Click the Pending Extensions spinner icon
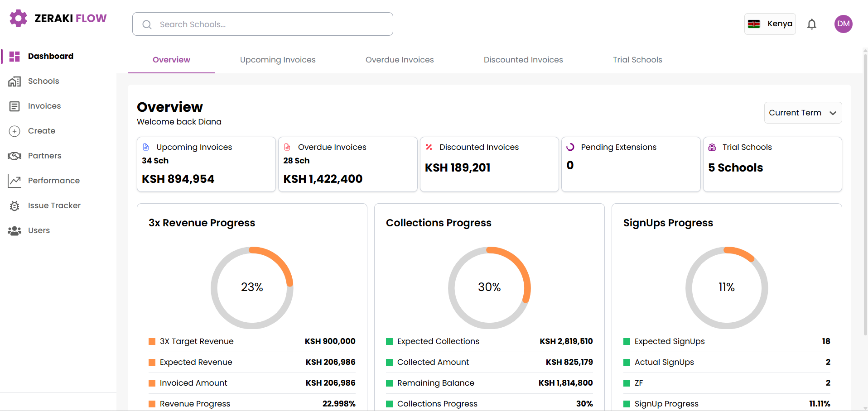 [x=570, y=147]
